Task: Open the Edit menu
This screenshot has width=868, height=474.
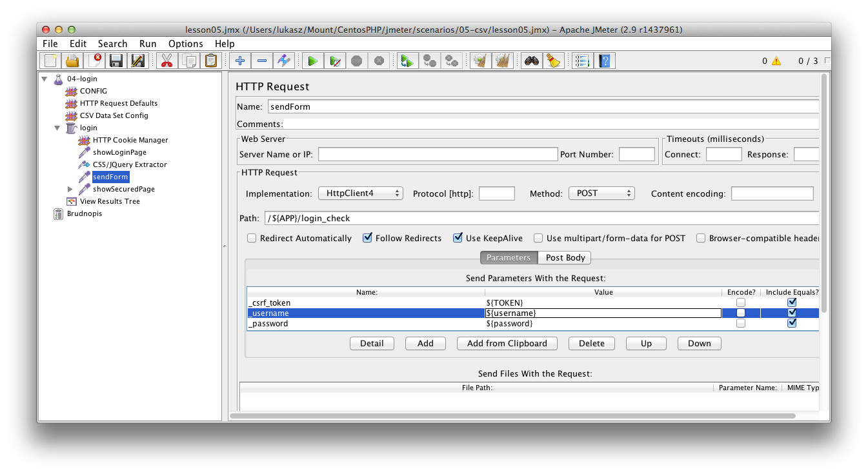Action: [78, 44]
